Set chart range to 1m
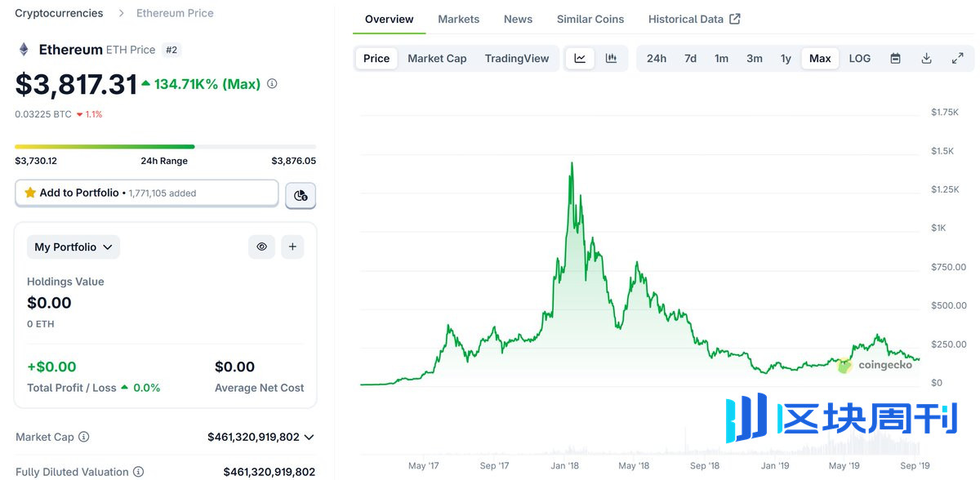The width and height of the screenshot is (980, 480). (x=721, y=58)
